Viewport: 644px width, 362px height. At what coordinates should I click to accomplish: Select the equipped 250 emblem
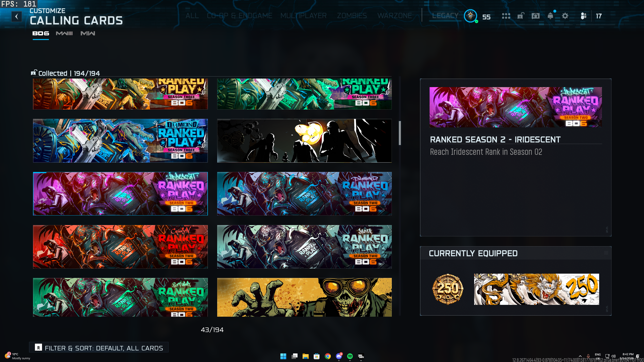448,289
